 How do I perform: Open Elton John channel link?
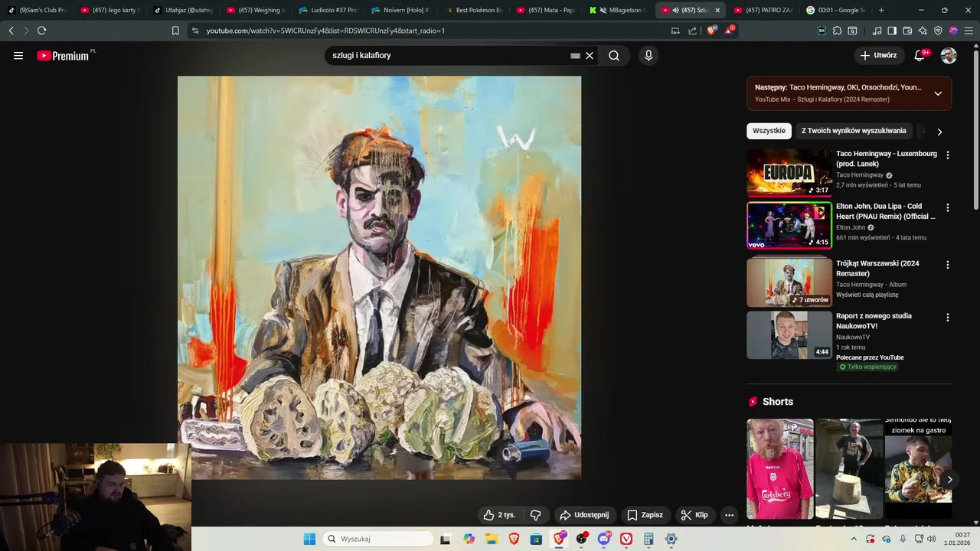(851, 227)
